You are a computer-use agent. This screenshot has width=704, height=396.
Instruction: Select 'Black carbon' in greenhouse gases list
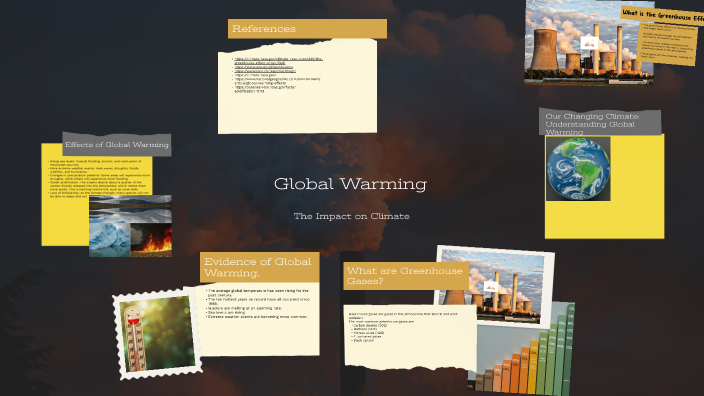pos(364,341)
